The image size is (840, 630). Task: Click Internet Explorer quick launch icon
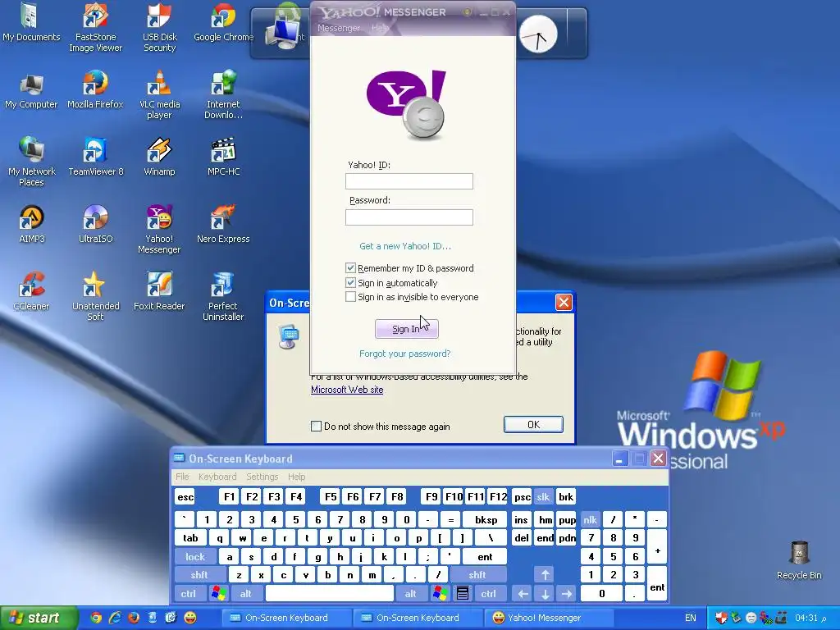tap(115, 618)
